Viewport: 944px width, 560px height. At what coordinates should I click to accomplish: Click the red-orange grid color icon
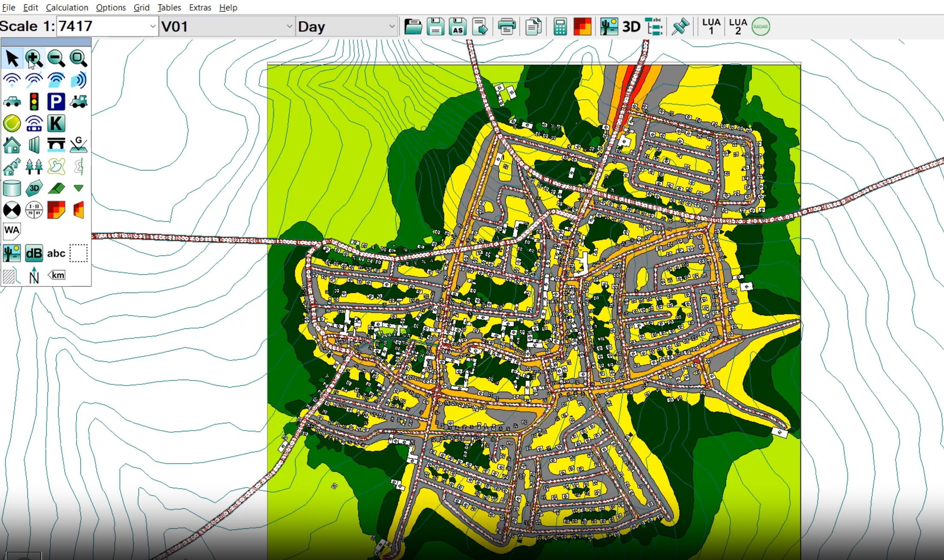(x=582, y=27)
